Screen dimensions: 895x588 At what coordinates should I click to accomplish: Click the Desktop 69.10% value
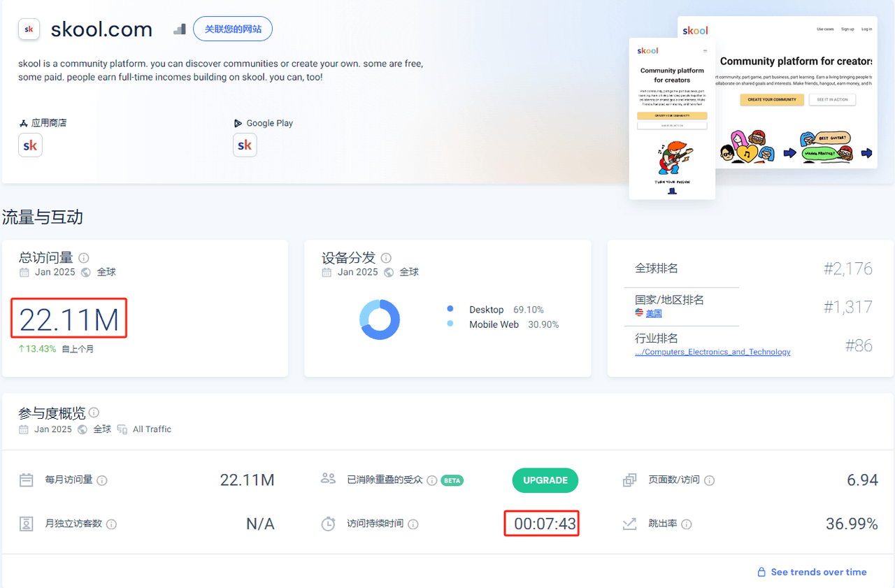point(529,310)
